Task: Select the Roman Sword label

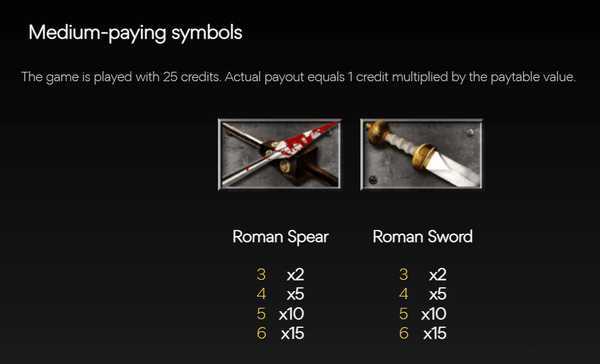Action: pyautogui.click(x=422, y=237)
